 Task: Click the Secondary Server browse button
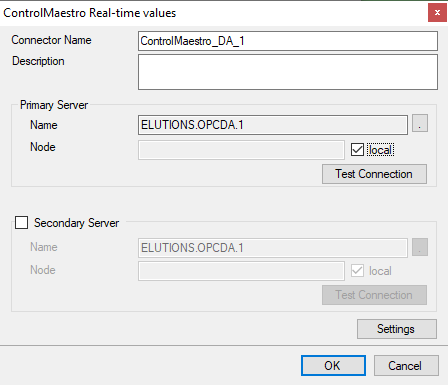point(420,247)
